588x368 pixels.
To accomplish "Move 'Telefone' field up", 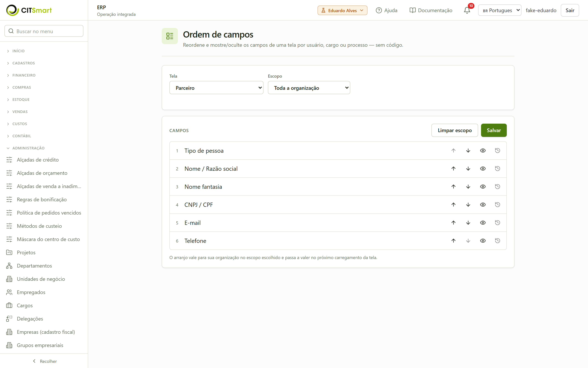I will [453, 241].
